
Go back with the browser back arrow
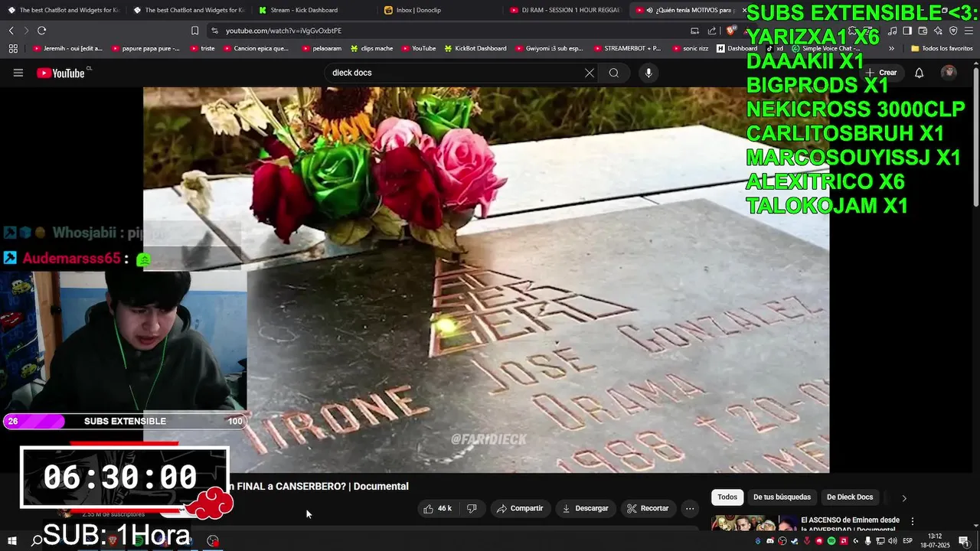tap(11, 31)
